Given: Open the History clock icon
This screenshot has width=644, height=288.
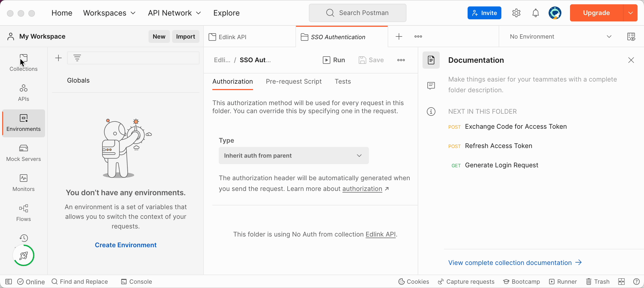Looking at the screenshot, I should tap(24, 238).
